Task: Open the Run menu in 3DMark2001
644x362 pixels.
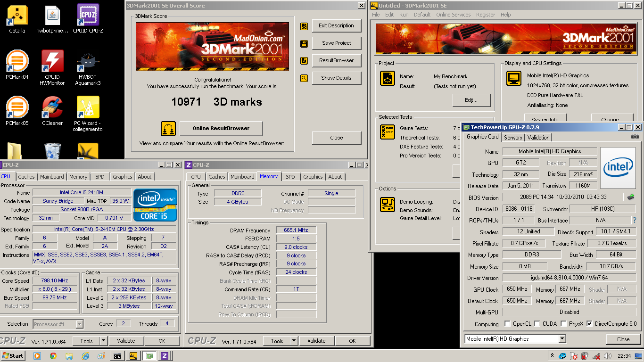Action: tap(404, 15)
